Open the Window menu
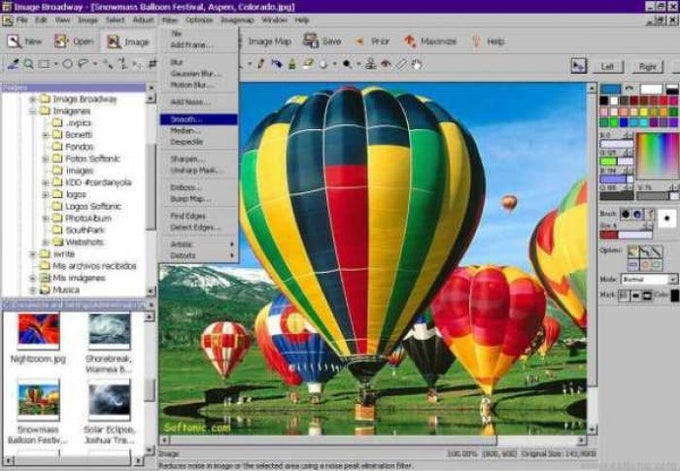Screen dimensions: 680x471 tap(274, 20)
